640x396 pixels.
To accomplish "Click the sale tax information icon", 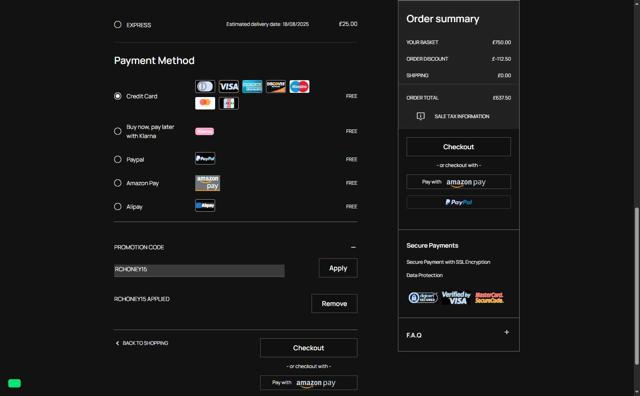I will 420,116.
